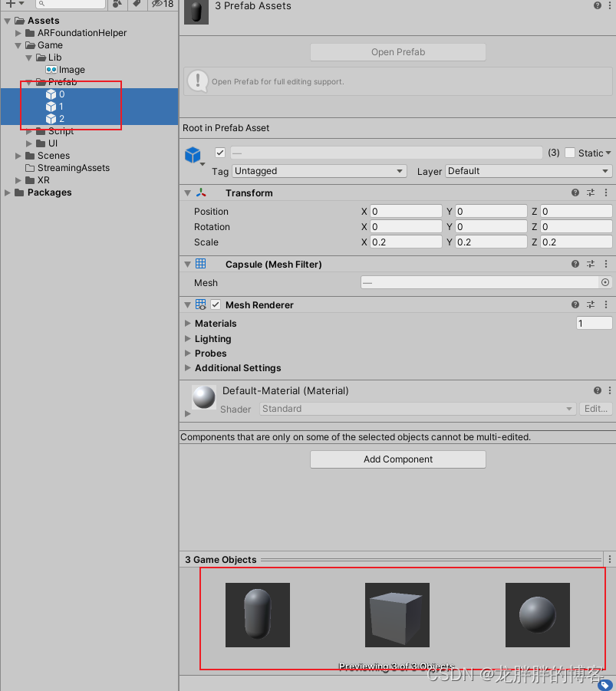This screenshot has height=691, width=616.
Task: Expand the Packages root arrow
Action: 8,193
